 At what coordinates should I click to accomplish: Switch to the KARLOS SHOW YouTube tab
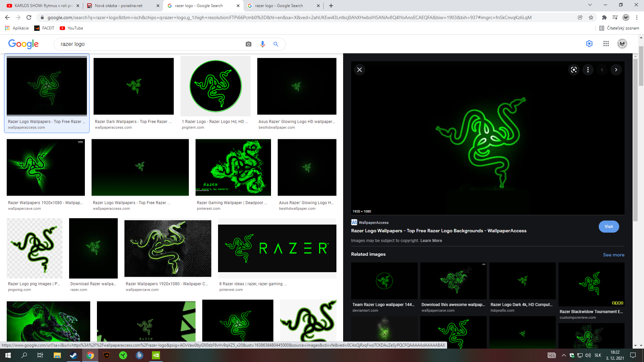pos(44,6)
